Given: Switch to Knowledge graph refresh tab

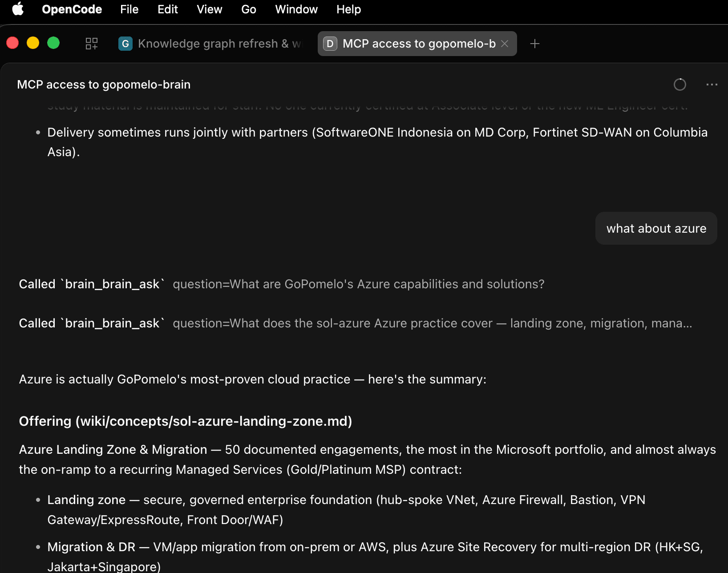Looking at the screenshot, I should tap(211, 44).
